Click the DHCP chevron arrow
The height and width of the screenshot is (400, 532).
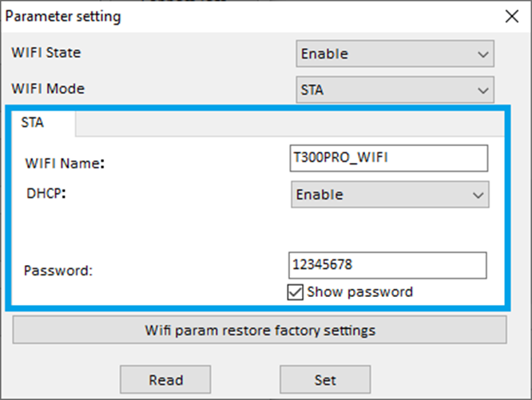[x=478, y=194]
